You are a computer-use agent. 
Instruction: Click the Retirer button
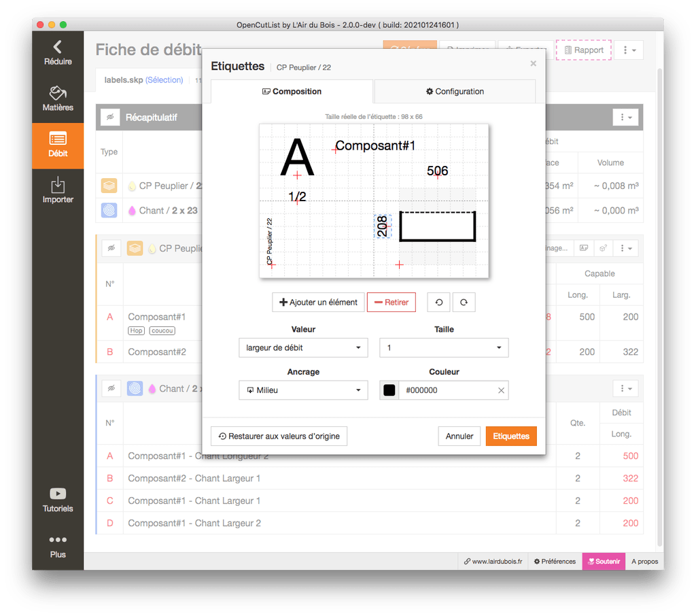click(x=391, y=302)
